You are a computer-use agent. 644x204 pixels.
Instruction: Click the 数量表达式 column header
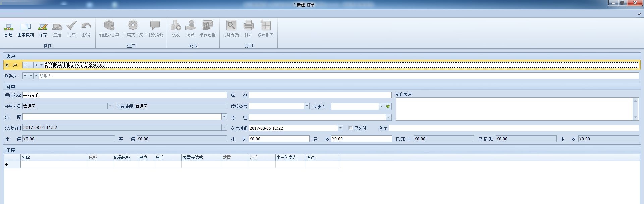tap(202, 157)
